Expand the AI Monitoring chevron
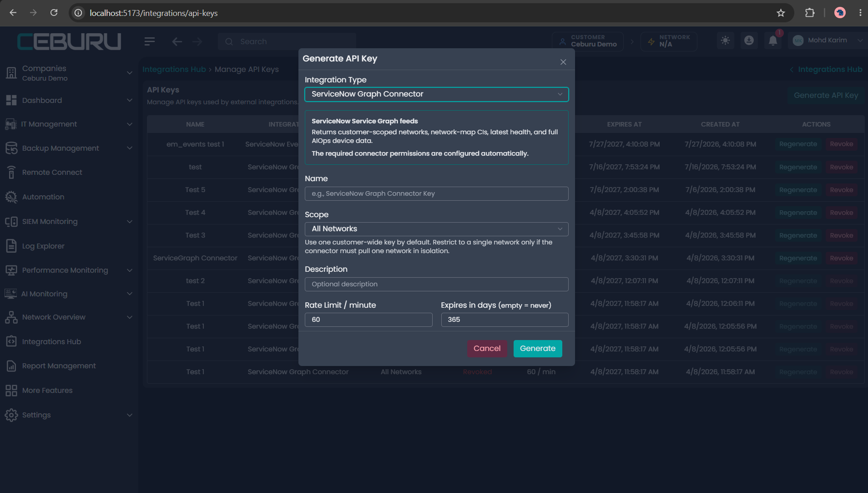This screenshot has width=868, height=493. click(130, 294)
